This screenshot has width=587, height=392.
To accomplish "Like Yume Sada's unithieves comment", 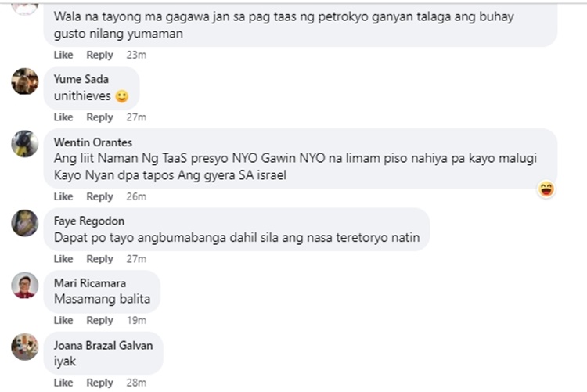I will coord(63,117).
